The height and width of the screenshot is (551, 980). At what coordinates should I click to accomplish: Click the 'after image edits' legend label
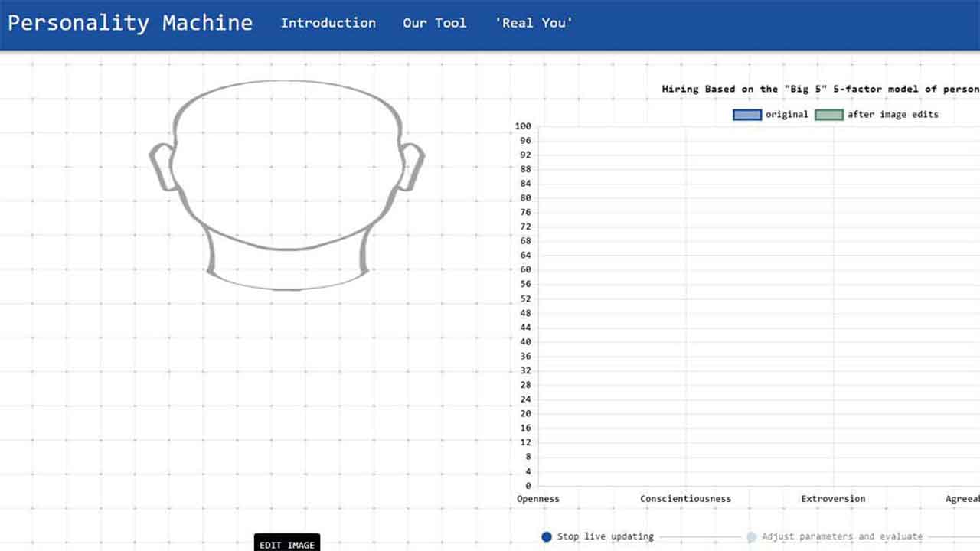(892, 115)
